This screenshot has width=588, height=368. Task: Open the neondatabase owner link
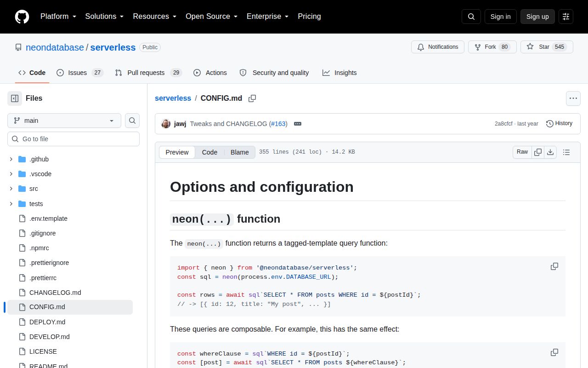55,47
